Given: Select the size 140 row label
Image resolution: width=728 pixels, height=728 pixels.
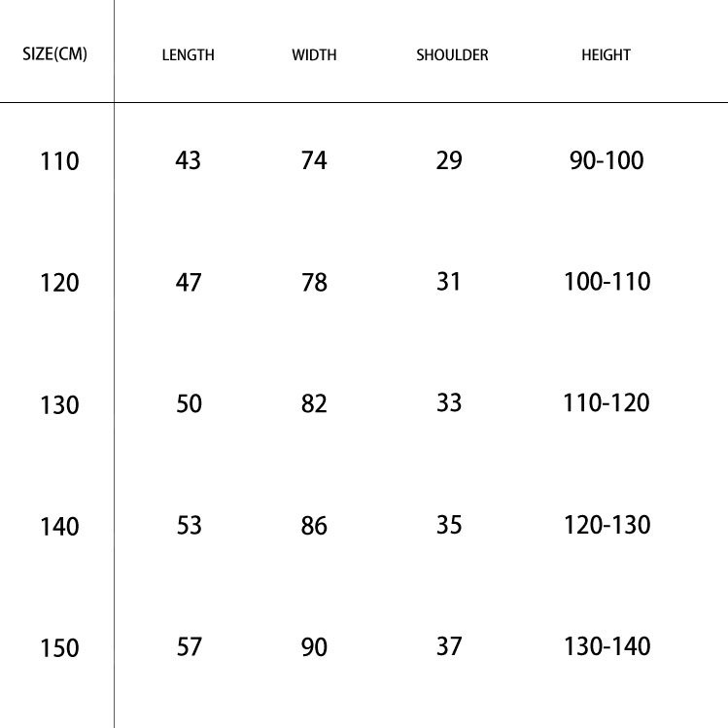Looking at the screenshot, I should pyautogui.click(x=59, y=527).
